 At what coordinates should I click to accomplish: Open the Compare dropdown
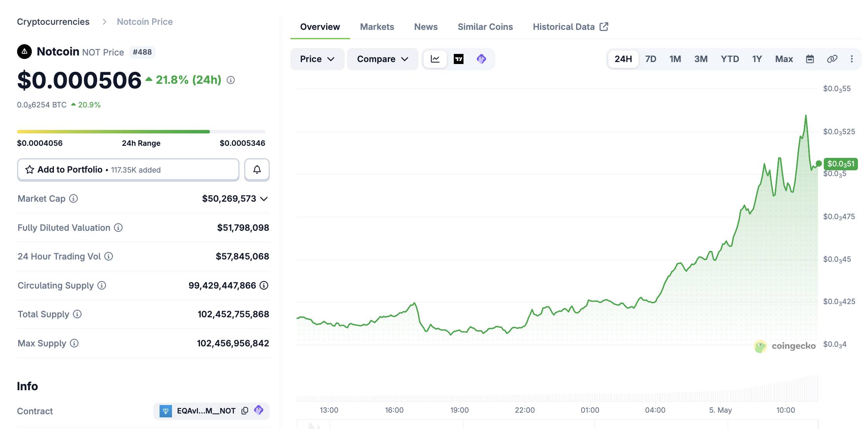[382, 59]
